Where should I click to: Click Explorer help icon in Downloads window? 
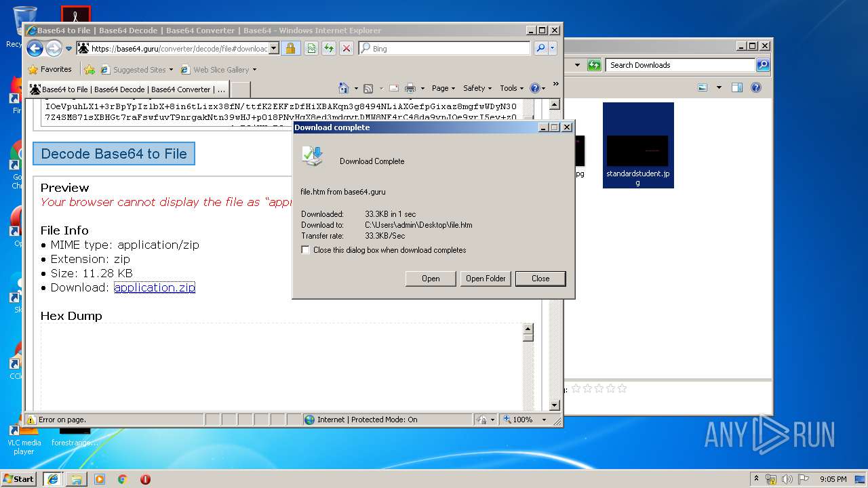click(756, 87)
